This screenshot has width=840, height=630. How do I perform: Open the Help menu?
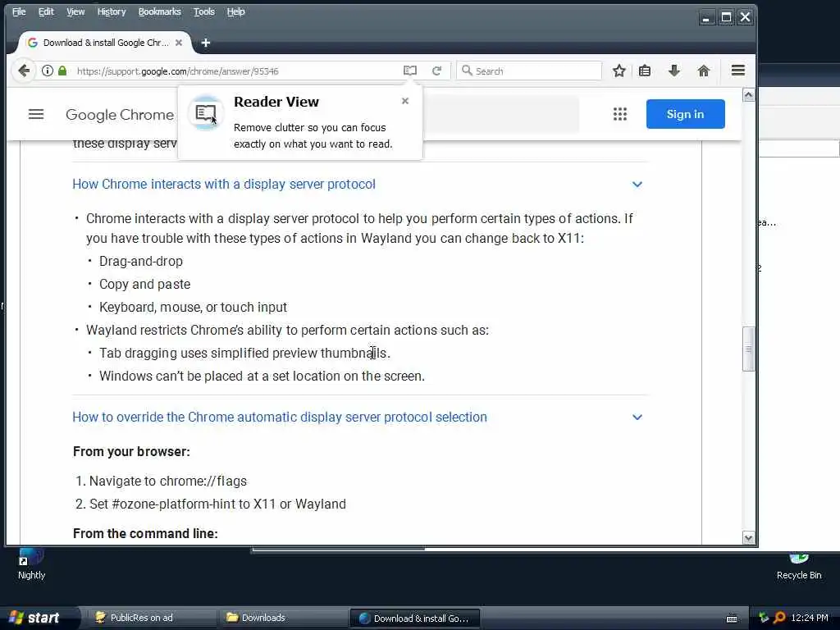pyautogui.click(x=235, y=11)
